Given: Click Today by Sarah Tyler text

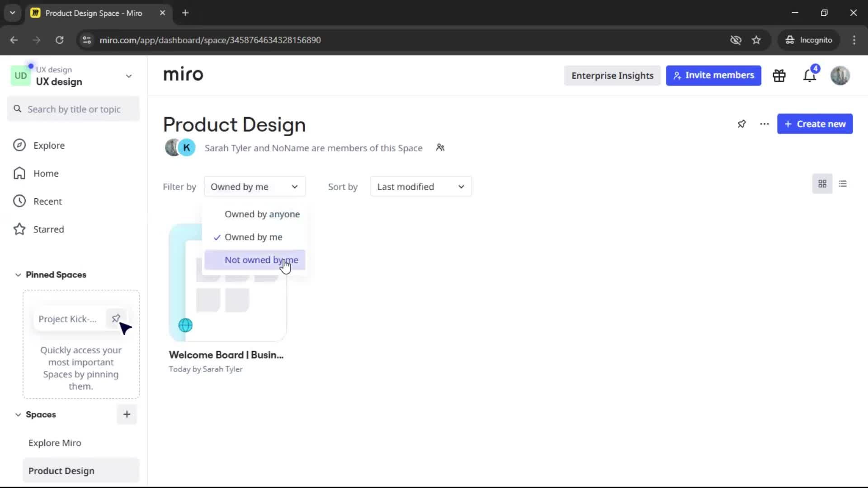Looking at the screenshot, I should click(x=206, y=369).
